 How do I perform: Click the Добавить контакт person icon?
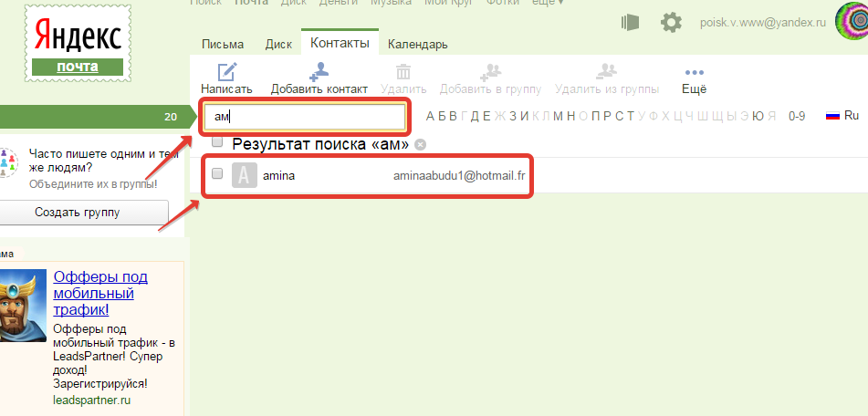[319, 71]
